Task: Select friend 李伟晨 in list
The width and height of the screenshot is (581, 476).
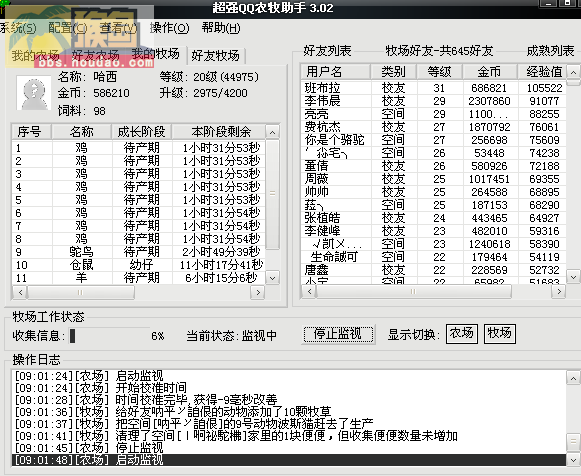Action: [434, 101]
